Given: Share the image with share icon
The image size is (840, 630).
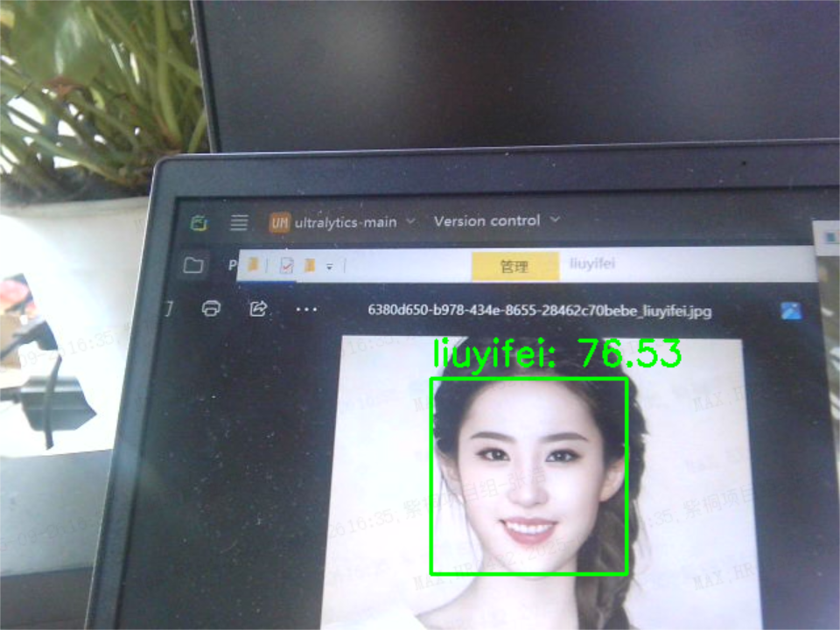Looking at the screenshot, I should pyautogui.click(x=258, y=308).
